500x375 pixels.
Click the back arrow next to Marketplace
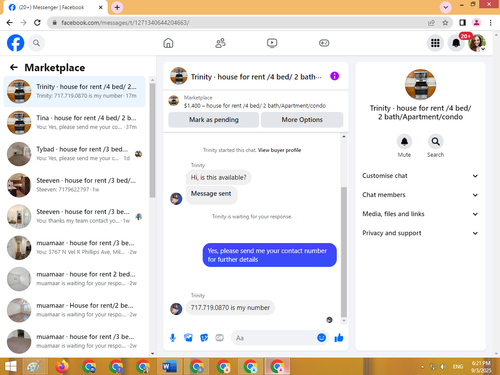(x=14, y=67)
